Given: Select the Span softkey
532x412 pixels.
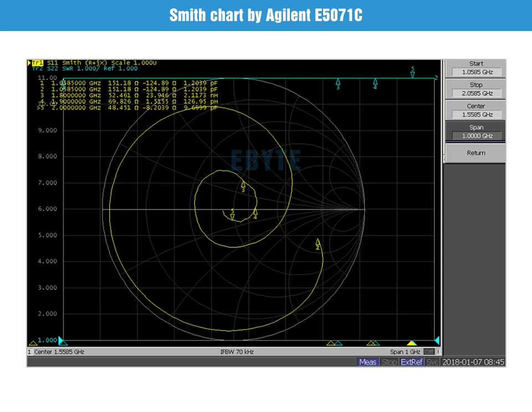Looking at the screenshot, I should click(x=475, y=131).
